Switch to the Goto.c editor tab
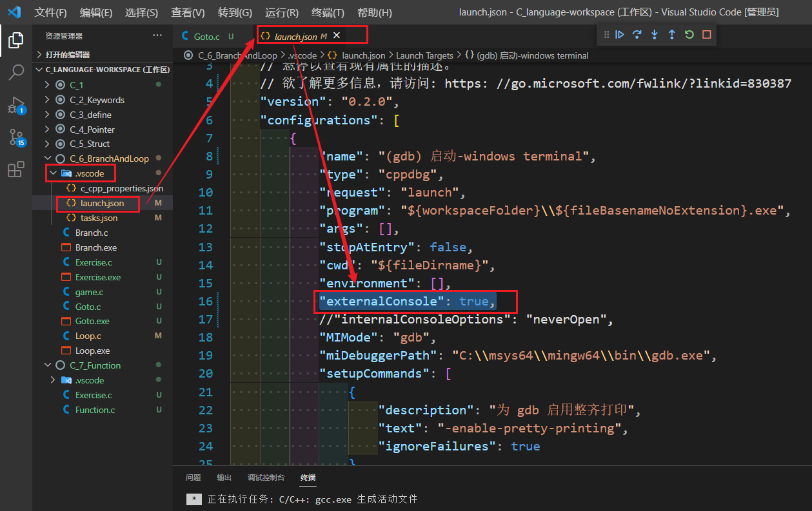This screenshot has height=511, width=812. (x=206, y=36)
